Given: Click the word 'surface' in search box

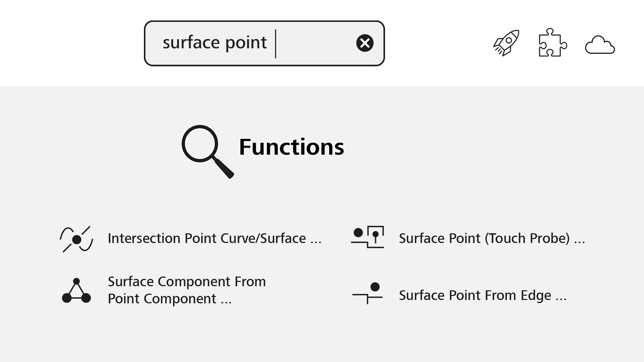Looking at the screenshot, I should pyautogui.click(x=191, y=43).
